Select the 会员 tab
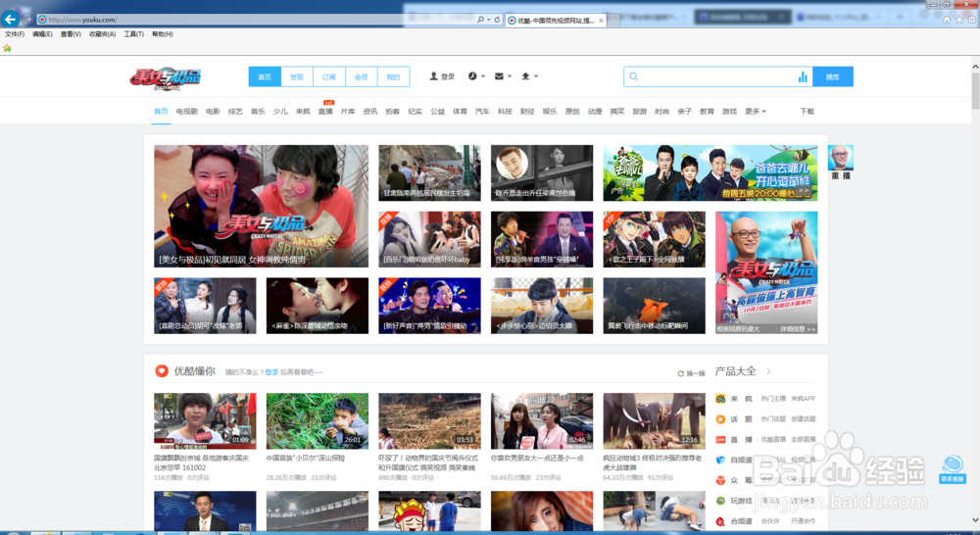This screenshot has width=980, height=535. coord(362,76)
